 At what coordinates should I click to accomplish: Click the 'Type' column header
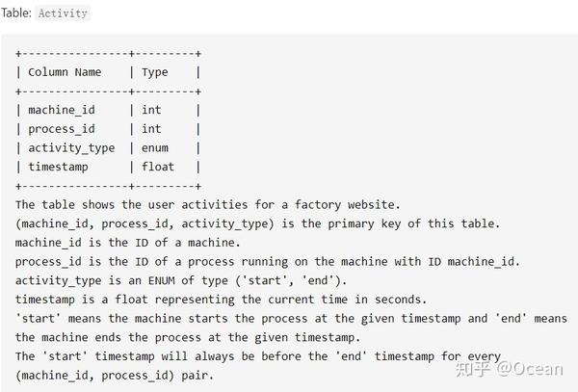coord(155,72)
